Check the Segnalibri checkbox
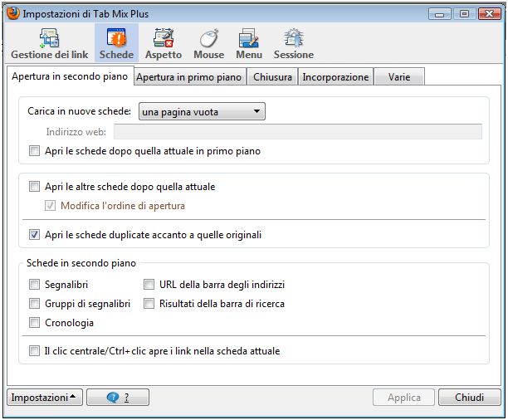This screenshot has width=508, height=420. (x=34, y=284)
